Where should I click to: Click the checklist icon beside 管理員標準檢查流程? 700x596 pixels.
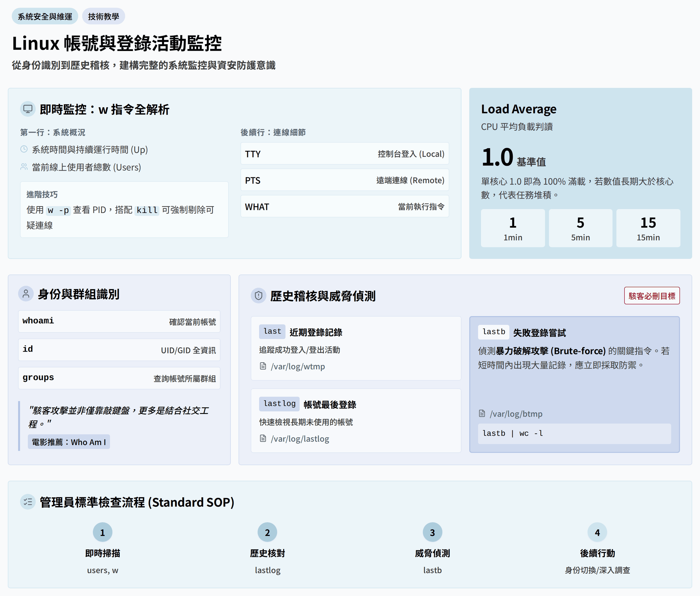click(x=28, y=502)
